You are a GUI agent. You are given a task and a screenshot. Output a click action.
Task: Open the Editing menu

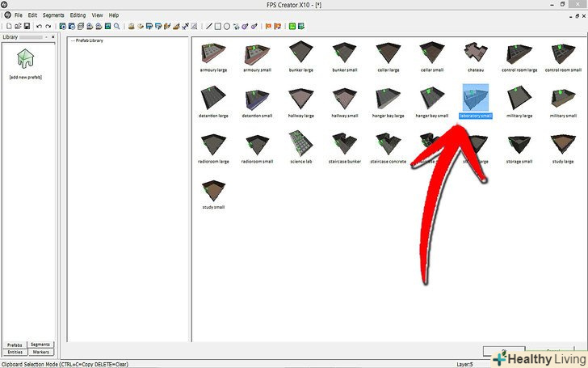click(x=78, y=15)
